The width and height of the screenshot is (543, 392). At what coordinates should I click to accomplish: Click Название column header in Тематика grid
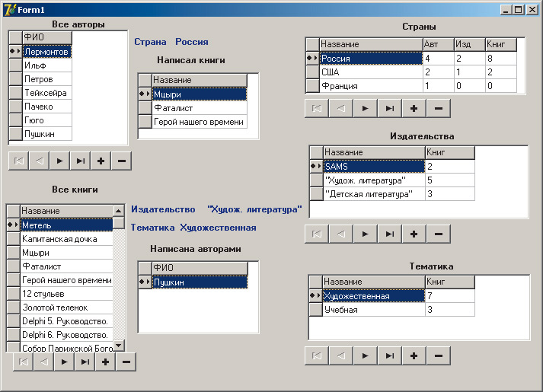(373, 282)
